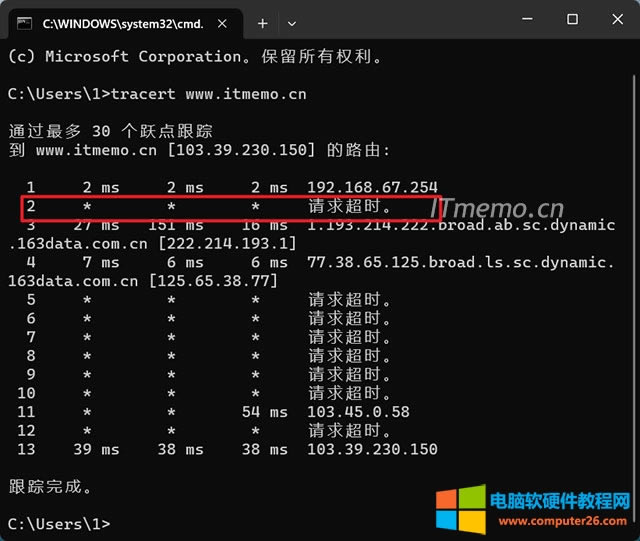Expand the new tab profile dropdown chevron
The height and width of the screenshot is (541, 640).
coord(292,22)
